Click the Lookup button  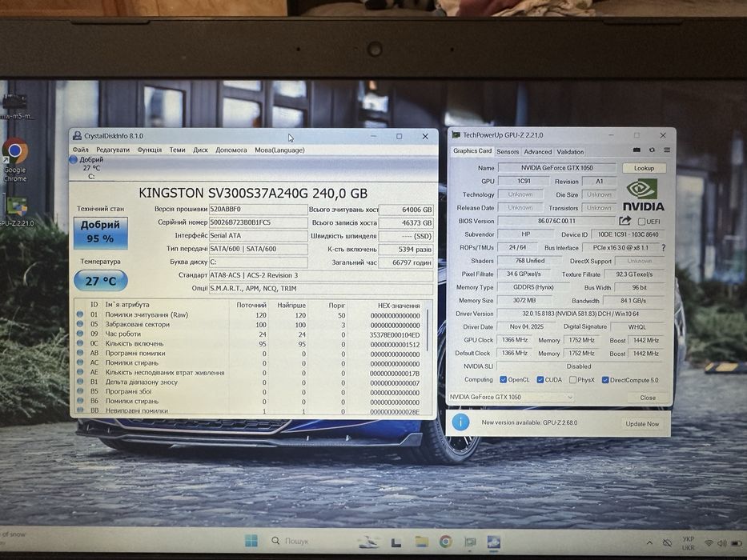644,168
